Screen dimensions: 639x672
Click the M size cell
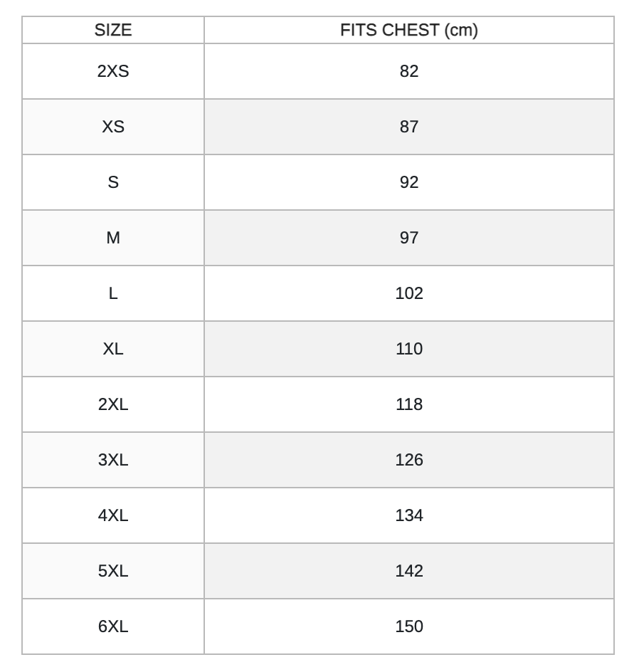pyautogui.click(x=113, y=238)
